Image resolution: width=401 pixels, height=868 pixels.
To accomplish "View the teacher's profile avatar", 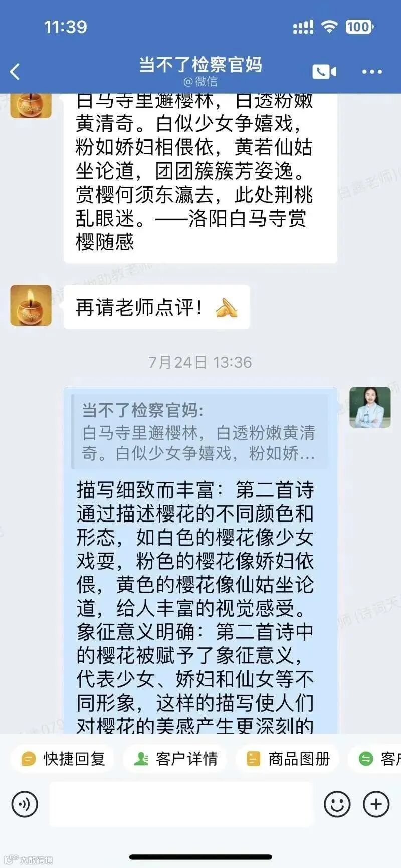I will click(370, 407).
